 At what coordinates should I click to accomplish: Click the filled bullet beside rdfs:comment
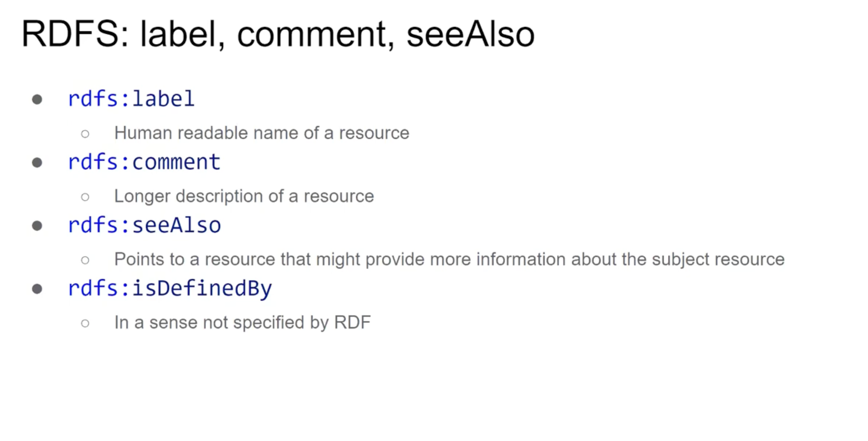coord(37,162)
